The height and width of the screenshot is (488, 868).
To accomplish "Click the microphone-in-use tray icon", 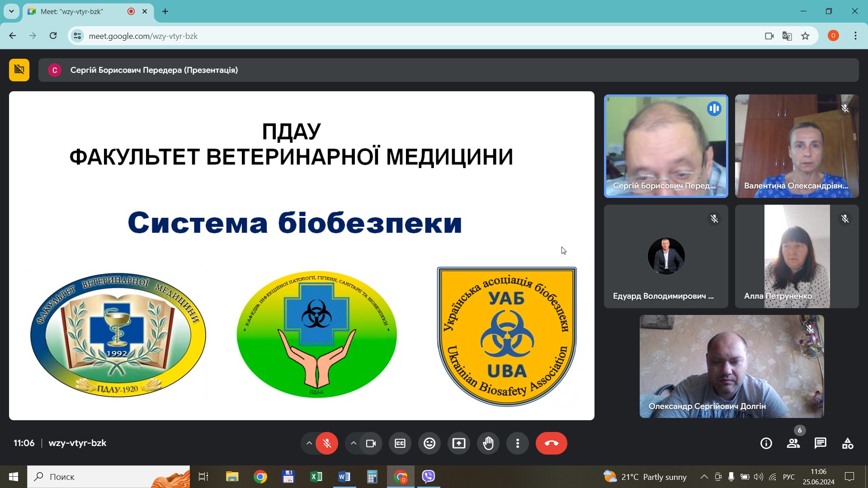I will [731, 477].
